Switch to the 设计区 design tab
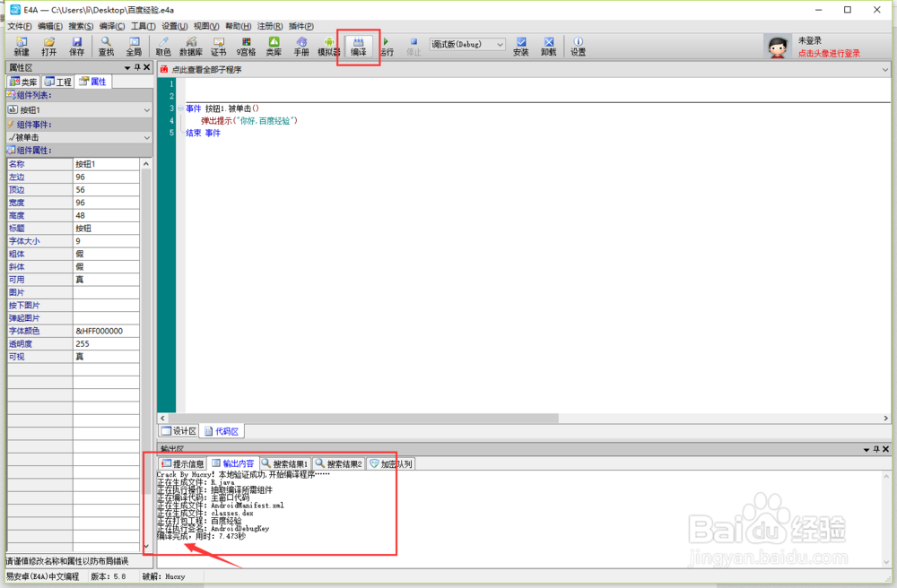 (x=179, y=431)
